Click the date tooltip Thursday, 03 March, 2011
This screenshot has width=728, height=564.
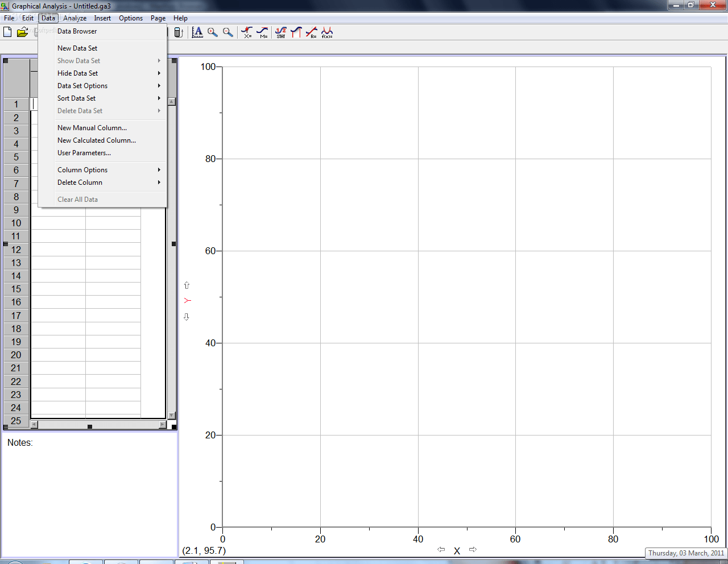pos(686,553)
